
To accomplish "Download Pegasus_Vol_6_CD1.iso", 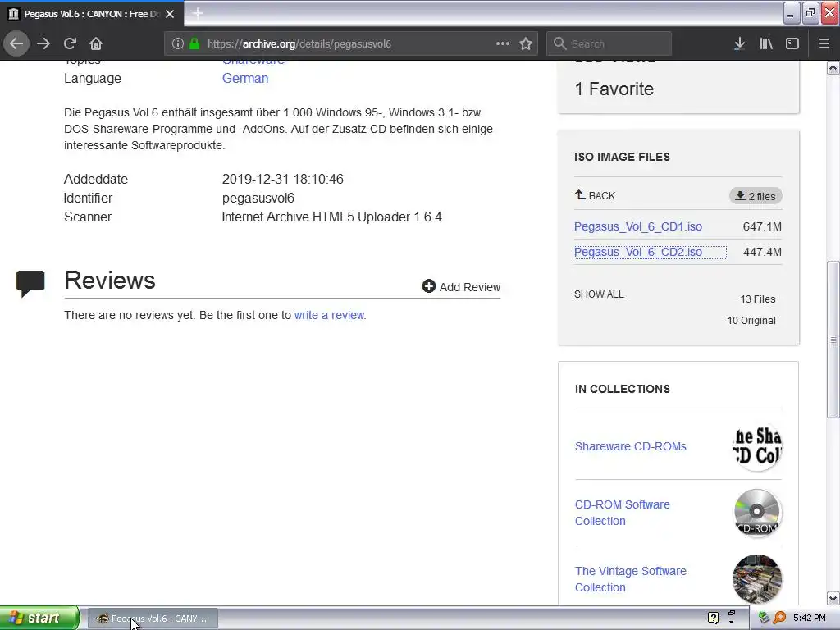I will [638, 226].
